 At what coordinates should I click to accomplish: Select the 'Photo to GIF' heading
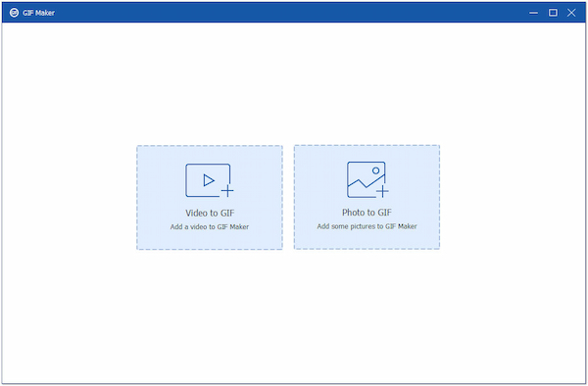[367, 213]
